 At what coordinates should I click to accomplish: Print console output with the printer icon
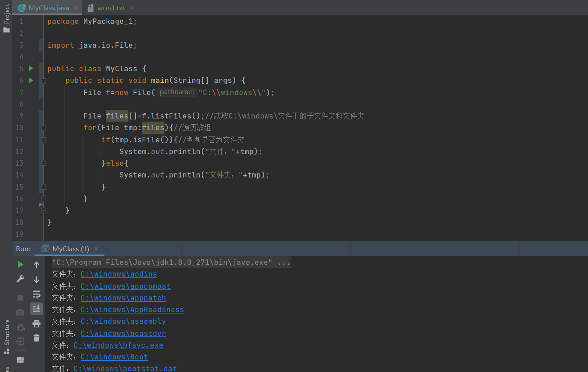coord(36,323)
